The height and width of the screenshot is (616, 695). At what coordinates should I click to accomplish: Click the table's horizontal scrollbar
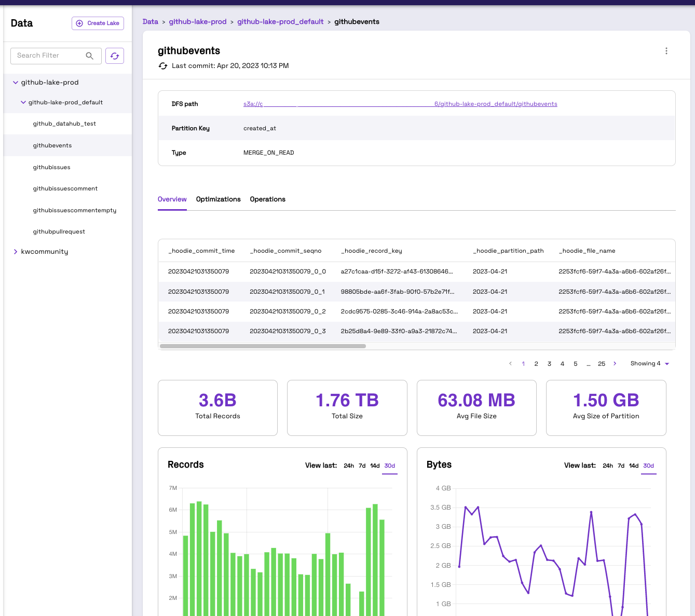pos(263,346)
